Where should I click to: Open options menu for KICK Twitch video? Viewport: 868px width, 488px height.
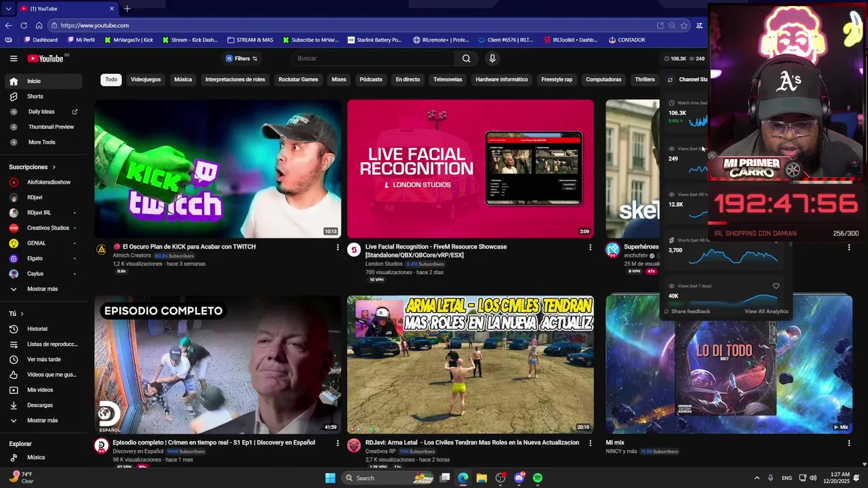click(x=337, y=247)
